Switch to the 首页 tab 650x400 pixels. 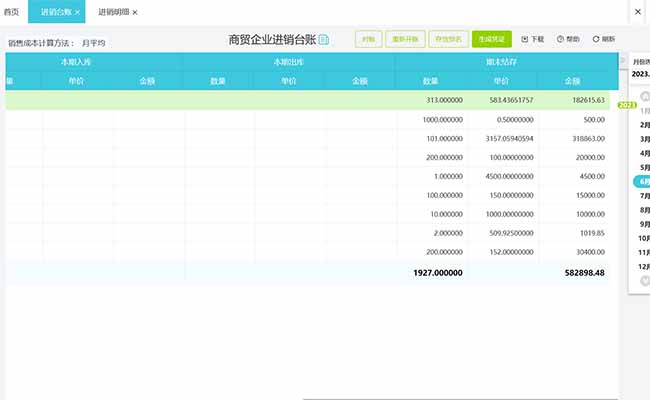(11, 12)
